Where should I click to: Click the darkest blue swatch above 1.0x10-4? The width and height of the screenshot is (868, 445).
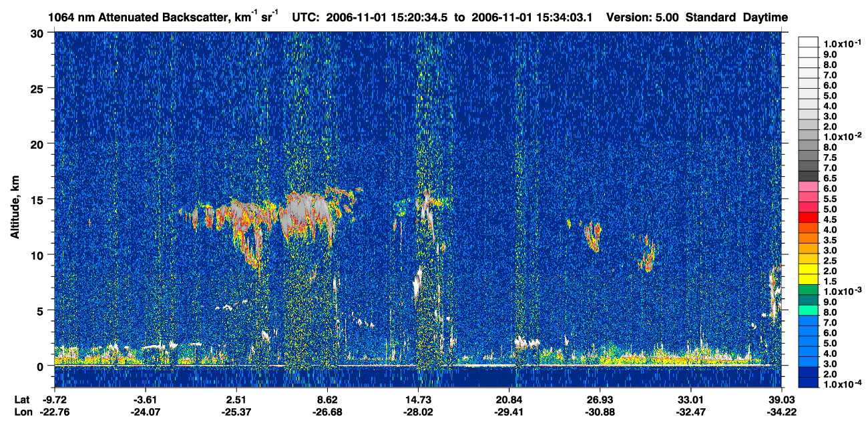pos(809,382)
